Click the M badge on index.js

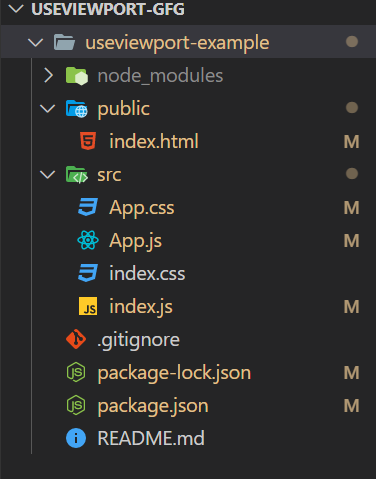pos(351,307)
